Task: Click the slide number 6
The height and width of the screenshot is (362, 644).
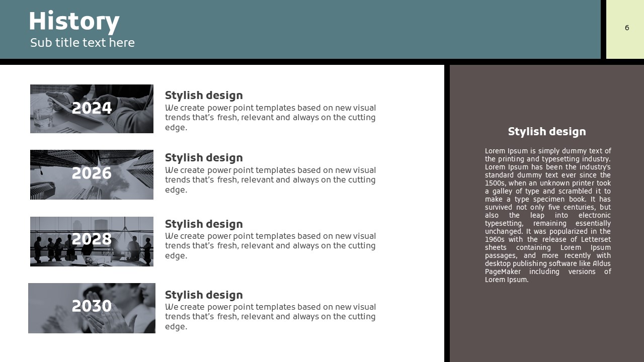Action: click(x=627, y=28)
